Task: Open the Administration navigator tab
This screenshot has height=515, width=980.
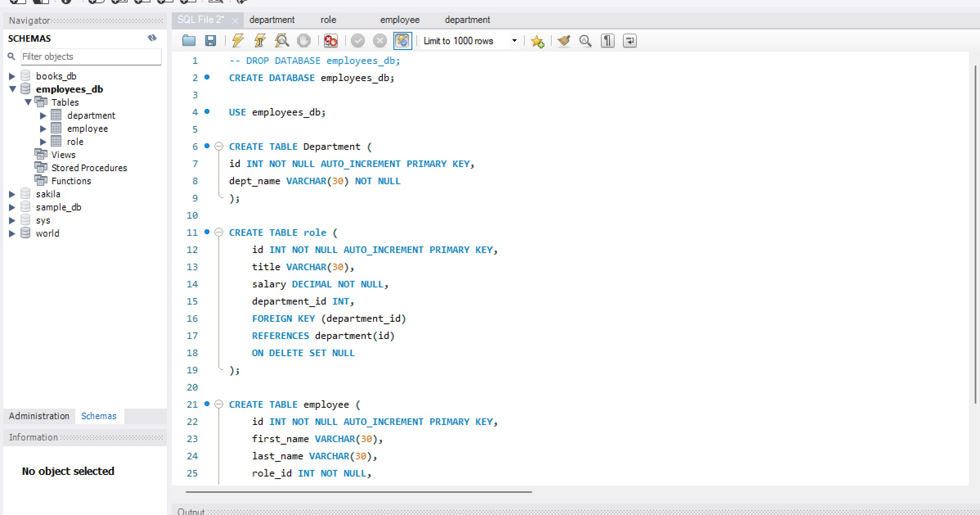Action: [x=39, y=416]
